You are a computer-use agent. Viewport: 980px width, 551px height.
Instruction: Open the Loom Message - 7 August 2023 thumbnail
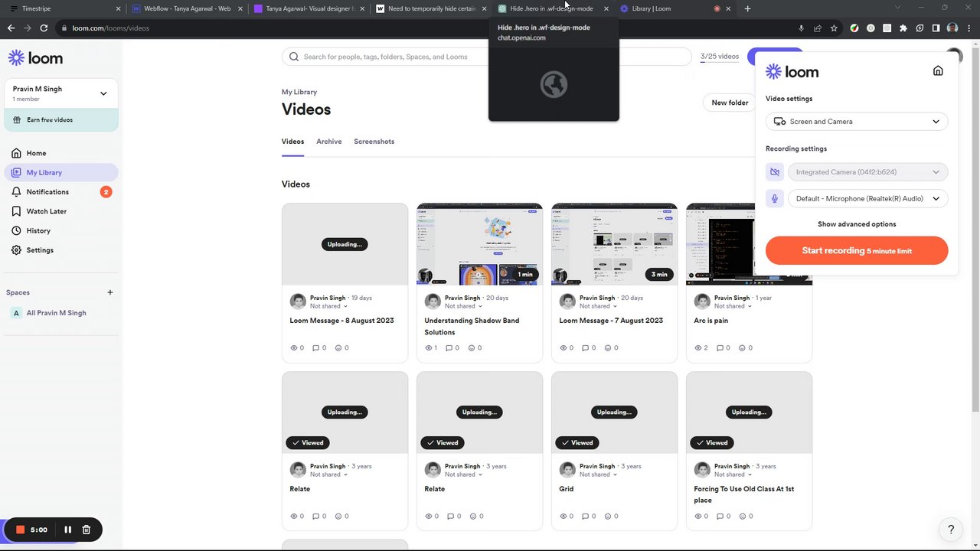pyautogui.click(x=614, y=244)
